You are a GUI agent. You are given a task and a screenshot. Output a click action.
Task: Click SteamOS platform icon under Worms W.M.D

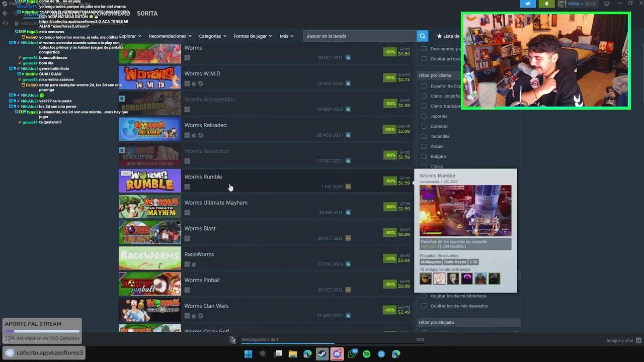point(201,83)
